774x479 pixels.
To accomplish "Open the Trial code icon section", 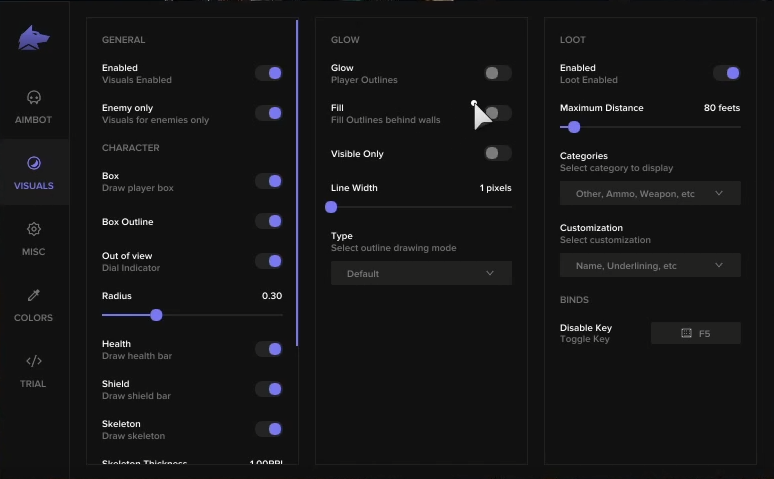I will pyautogui.click(x=34, y=361).
